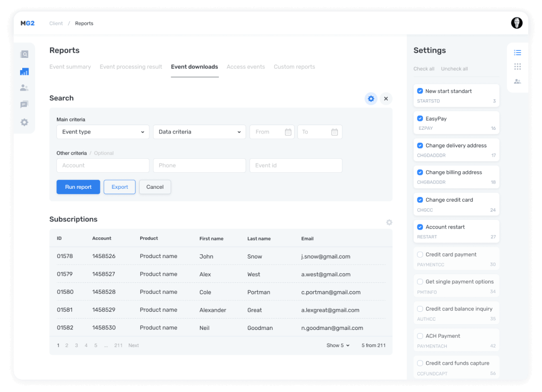Switch to list view icon in right panel

[x=517, y=53]
